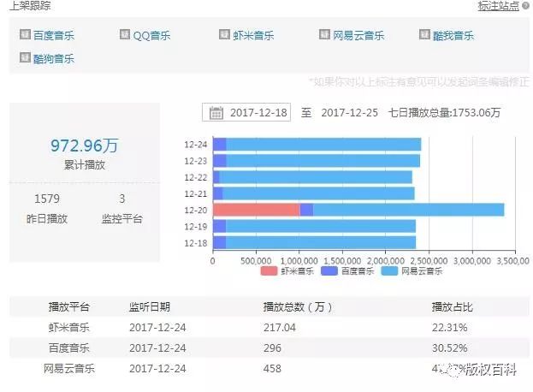Click the 12-21 axis label

[x=195, y=193]
